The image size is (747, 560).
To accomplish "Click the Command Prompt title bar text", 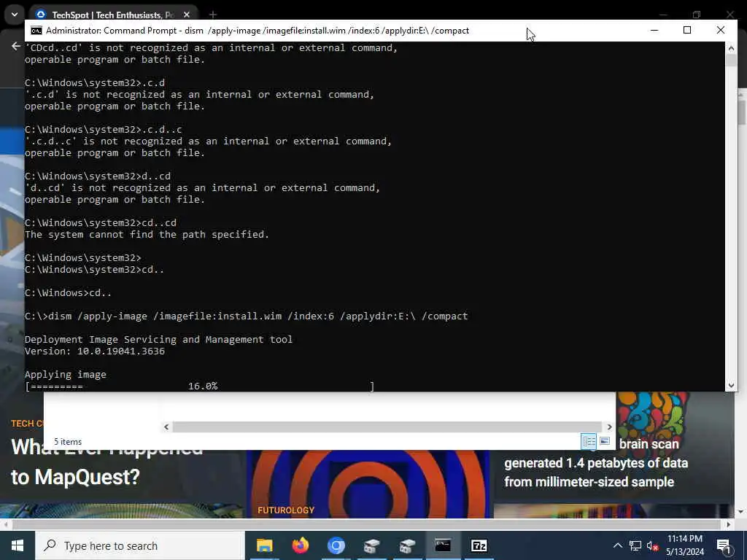I will tap(258, 31).
